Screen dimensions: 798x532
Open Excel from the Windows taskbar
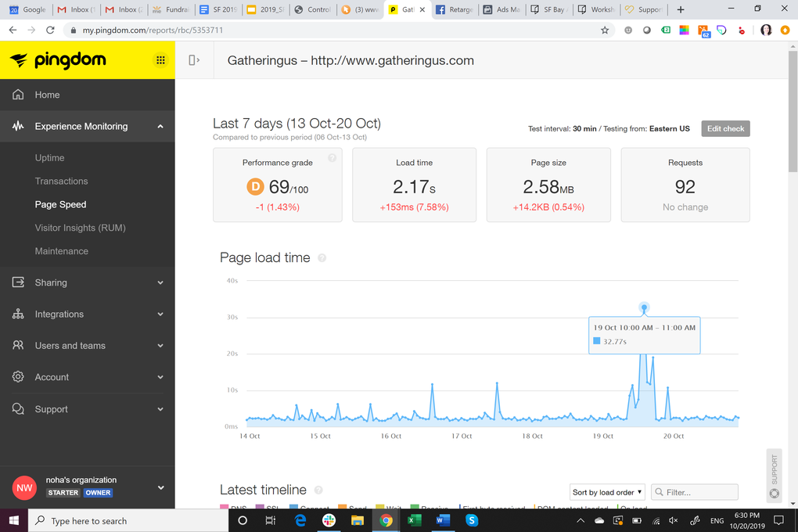point(415,520)
